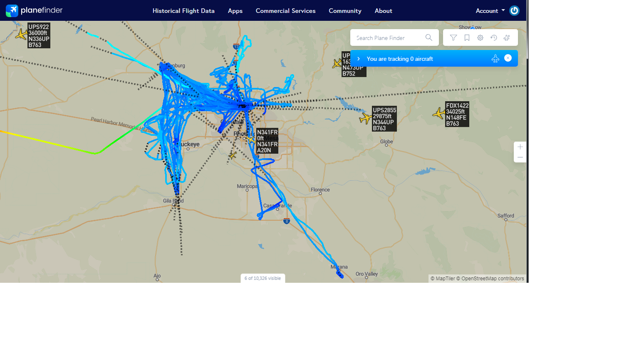Open the playback history clock icon

(493, 38)
